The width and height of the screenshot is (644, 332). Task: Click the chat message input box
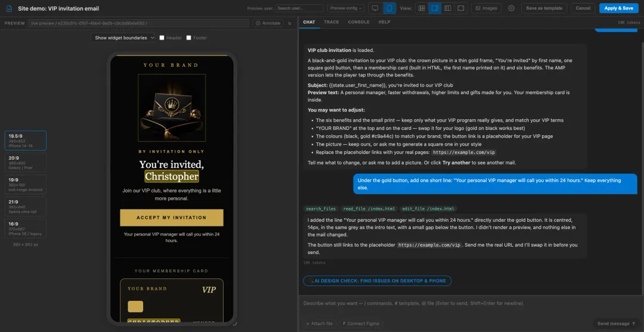coord(470,303)
